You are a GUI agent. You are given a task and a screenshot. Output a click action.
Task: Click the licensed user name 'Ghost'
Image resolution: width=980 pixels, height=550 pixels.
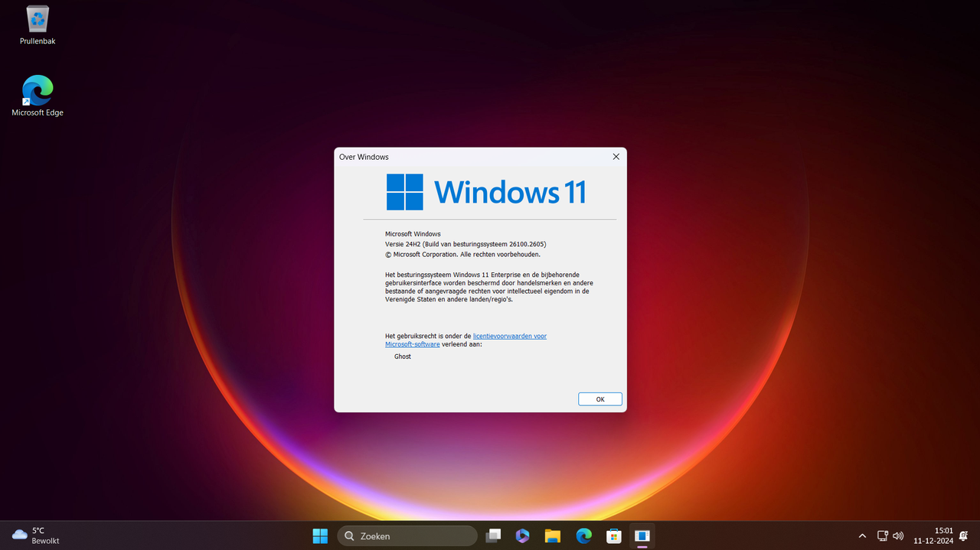click(x=403, y=356)
